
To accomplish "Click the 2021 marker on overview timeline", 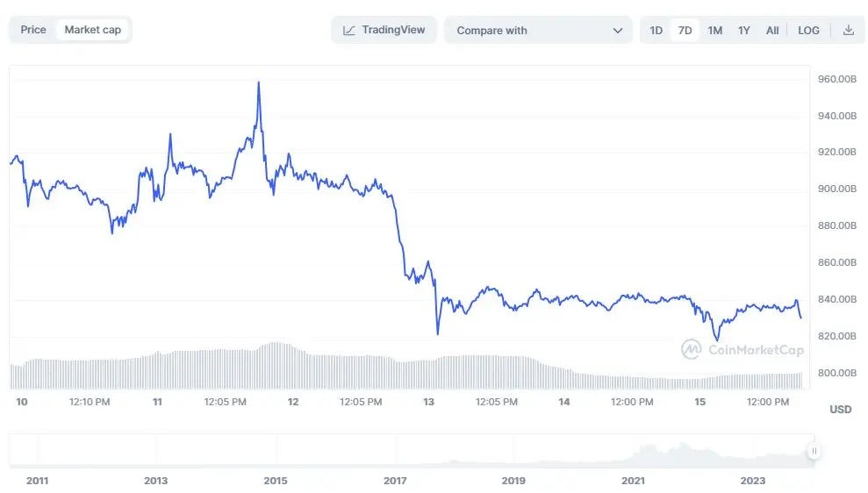I will (x=633, y=481).
